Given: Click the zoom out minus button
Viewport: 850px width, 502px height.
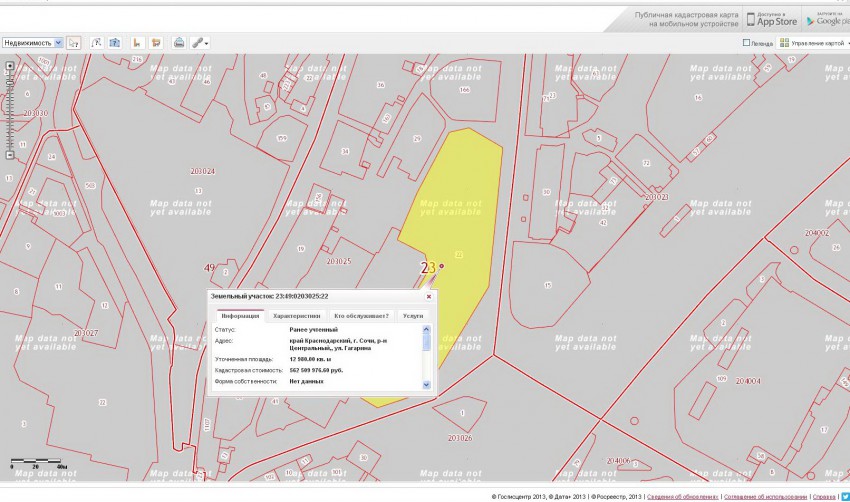Looking at the screenshot, I should [10, 155].
